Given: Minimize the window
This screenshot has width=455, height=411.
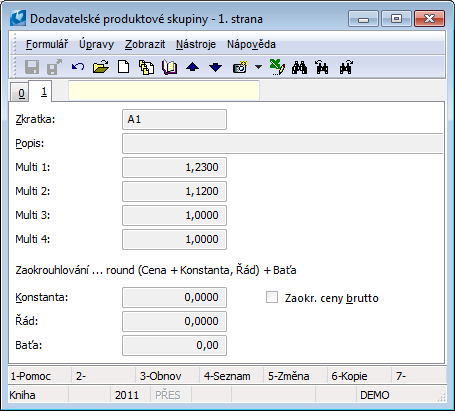Looking at the screenshot, I should click(x=363, y=19).
